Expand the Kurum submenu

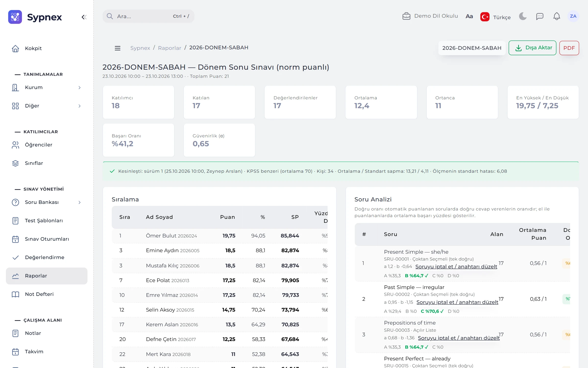(x=47, y=87)
